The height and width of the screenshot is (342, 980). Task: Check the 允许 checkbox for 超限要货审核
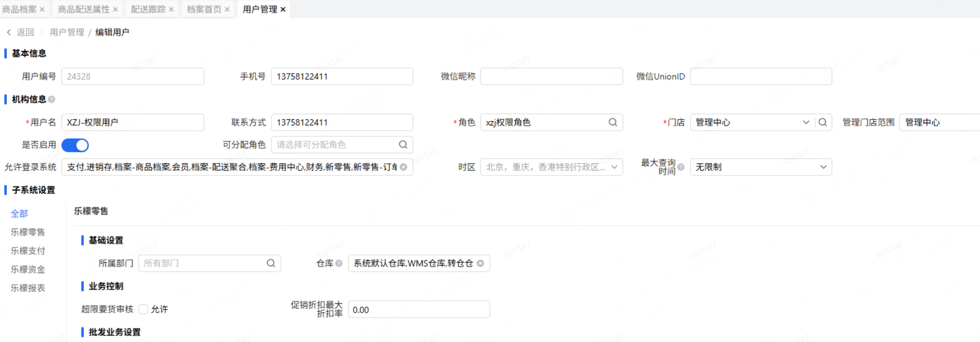tap(144, 309)
